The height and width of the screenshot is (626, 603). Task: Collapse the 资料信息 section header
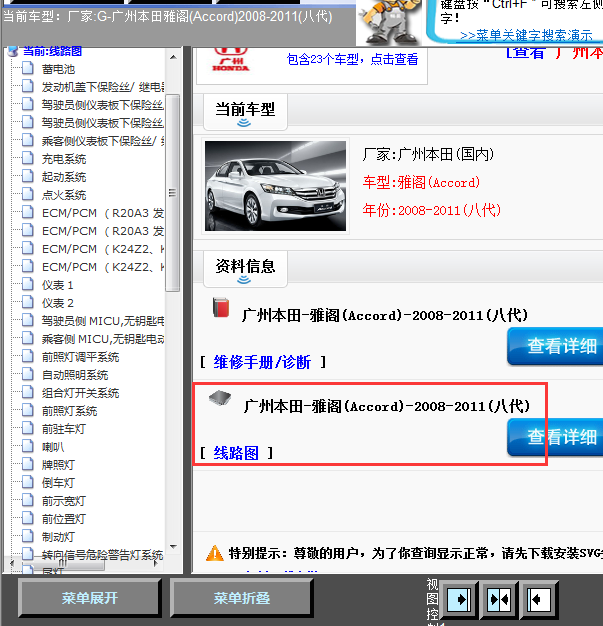[245, 269]
